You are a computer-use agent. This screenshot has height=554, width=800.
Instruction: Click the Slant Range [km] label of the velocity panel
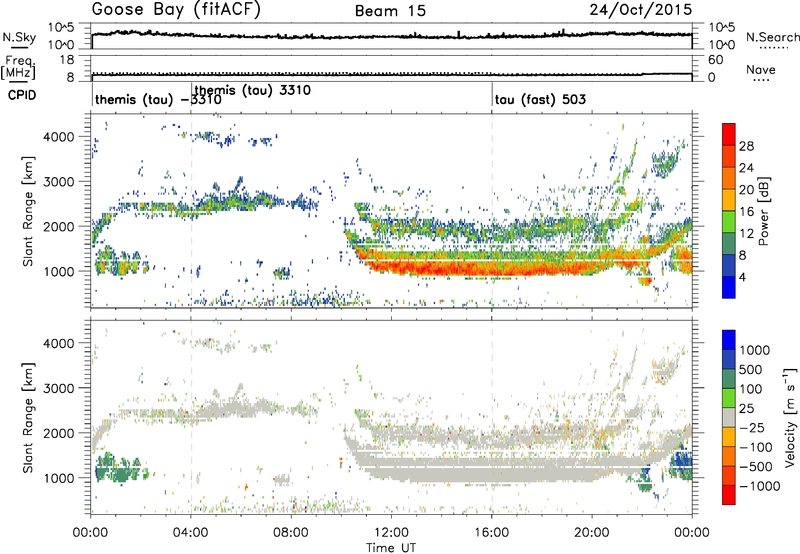click(x=28, y=417)
